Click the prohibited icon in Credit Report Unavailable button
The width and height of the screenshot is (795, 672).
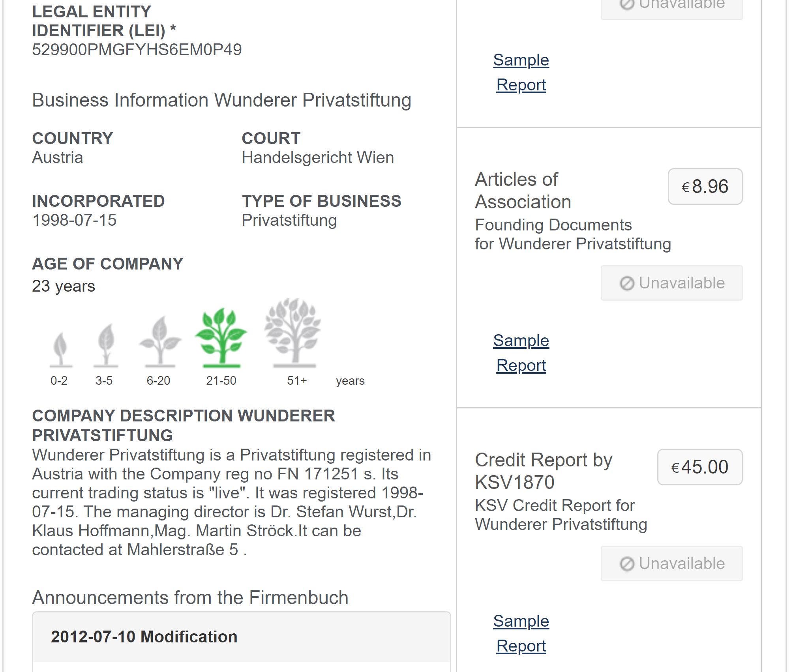[x=627, y=564]
